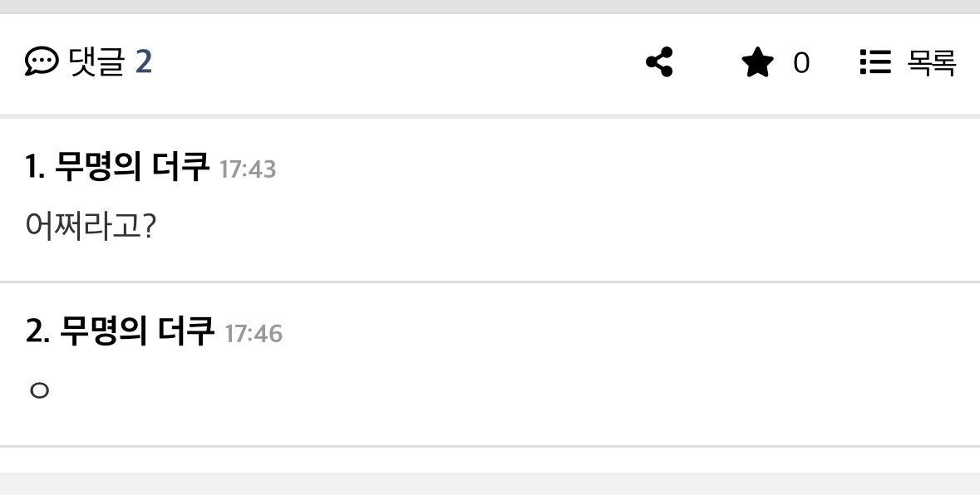
Task: Click the star scrap icon
Action: 757,62
